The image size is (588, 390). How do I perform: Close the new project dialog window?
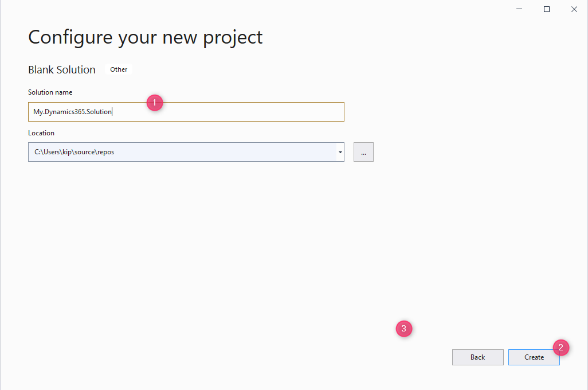[574, 9]
